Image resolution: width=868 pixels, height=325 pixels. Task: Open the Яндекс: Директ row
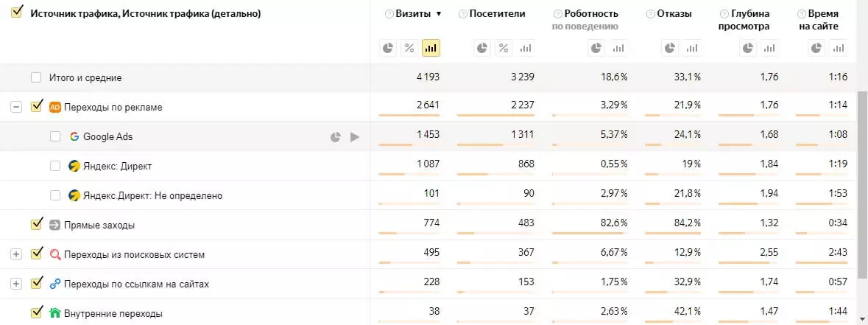(x=117, y=166)
